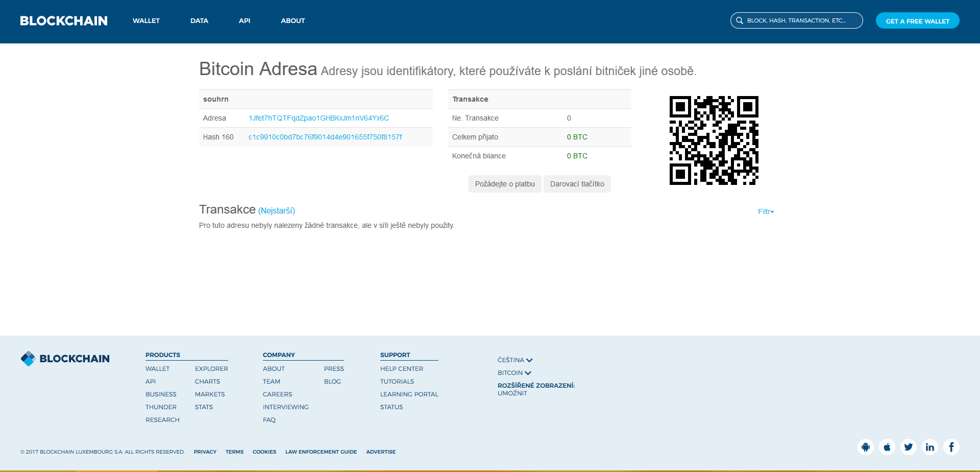980x472 pixels.
Task: Toggle the Nejstarší transaction sort link
Action: click(x=277, y=210)
